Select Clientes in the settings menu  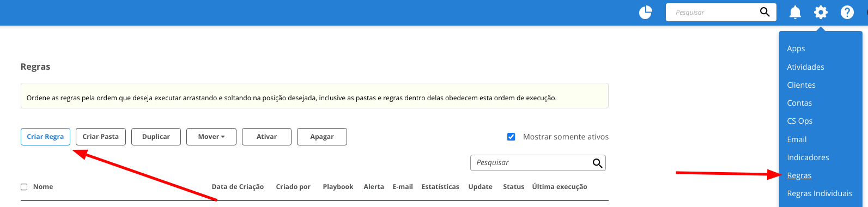coord(801,85)
